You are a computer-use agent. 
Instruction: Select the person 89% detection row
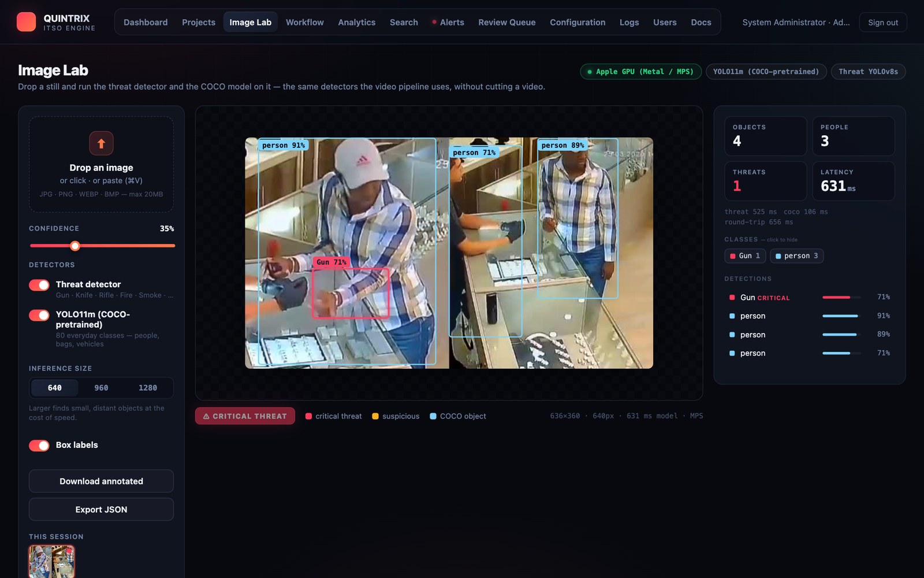tap(810, 334)
